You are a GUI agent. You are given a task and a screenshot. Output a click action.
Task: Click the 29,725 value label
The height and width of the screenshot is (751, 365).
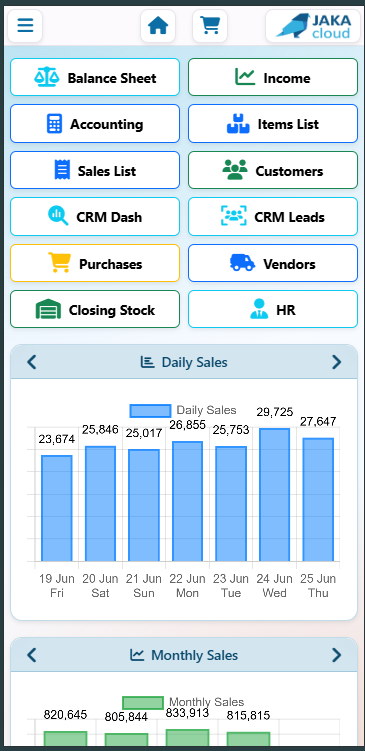tap(274, 412)
